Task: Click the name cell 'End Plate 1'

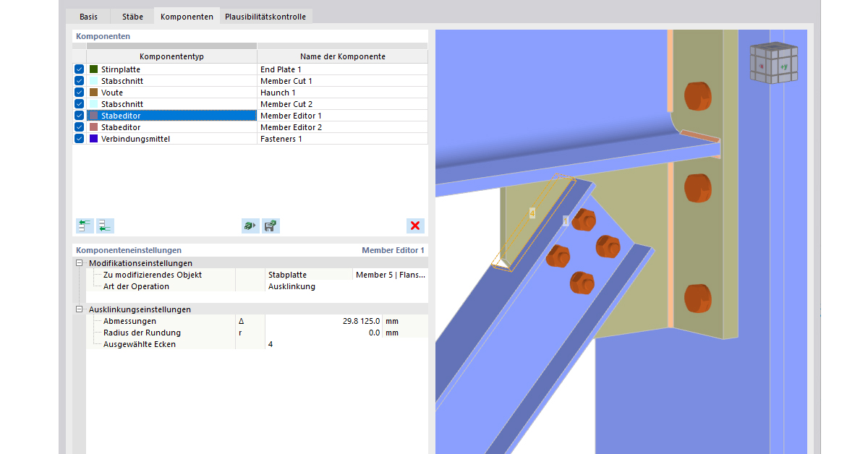Action: click(342, 69)
